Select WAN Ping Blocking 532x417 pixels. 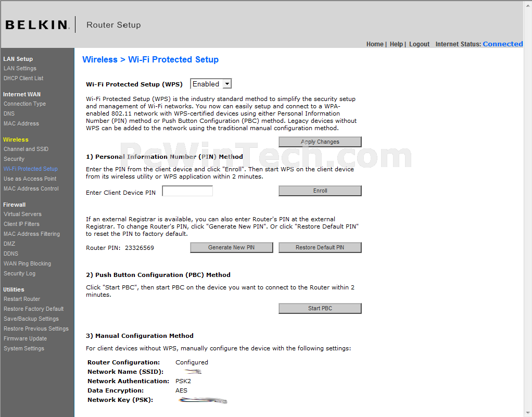tap(27, 263)
